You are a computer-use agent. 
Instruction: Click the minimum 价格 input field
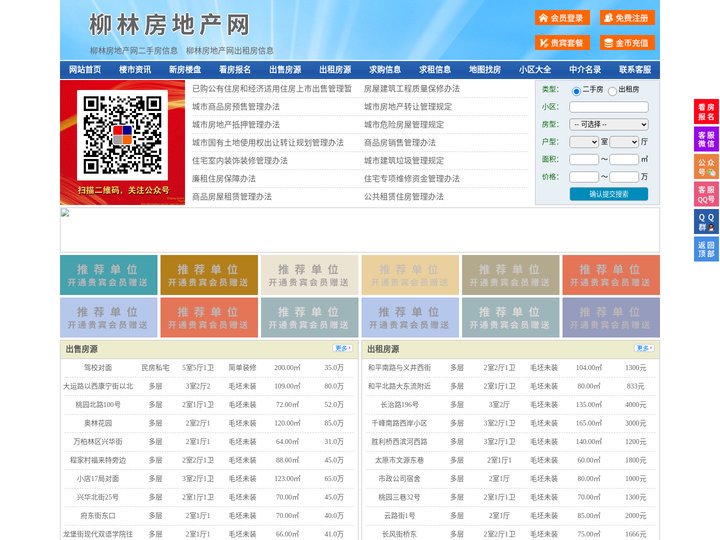584,177
